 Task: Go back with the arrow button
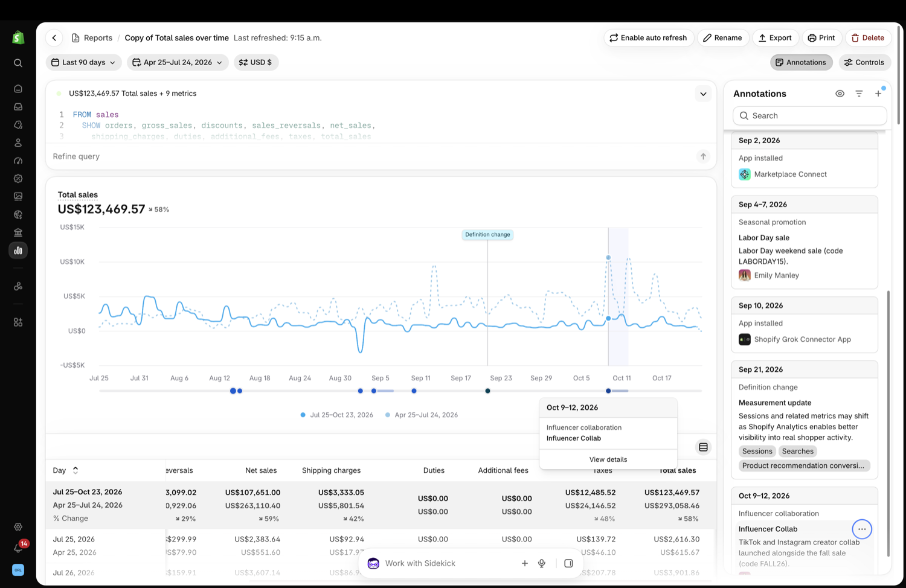click(54, 37)
